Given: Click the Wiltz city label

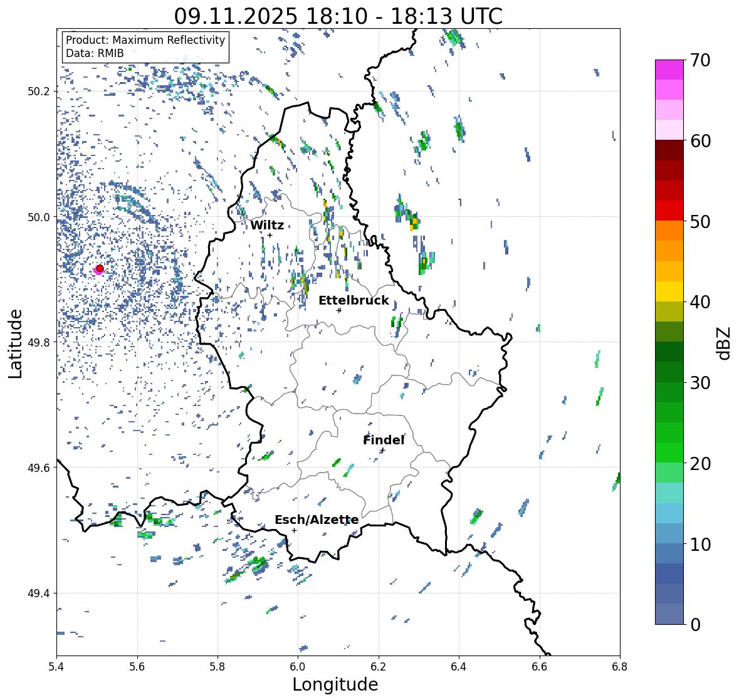Looking at the screenshot, I should pyautogui.click(x=267, y=225).
